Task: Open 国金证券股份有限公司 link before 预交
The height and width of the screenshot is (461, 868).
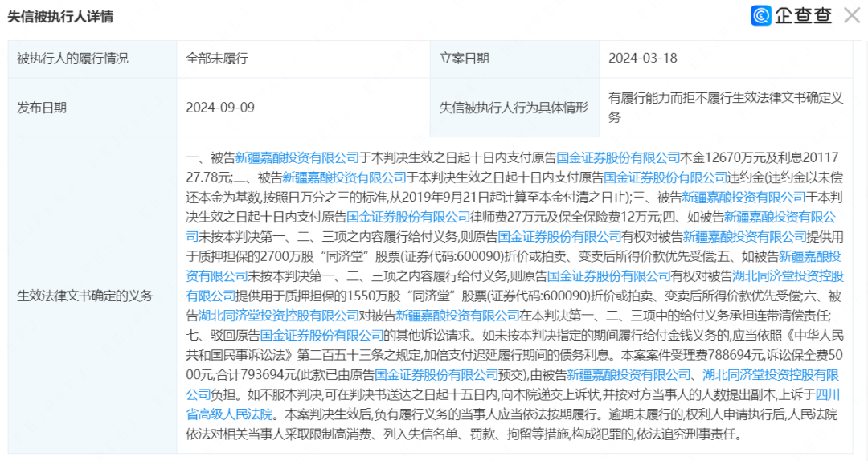Action: tap(436, 375)
